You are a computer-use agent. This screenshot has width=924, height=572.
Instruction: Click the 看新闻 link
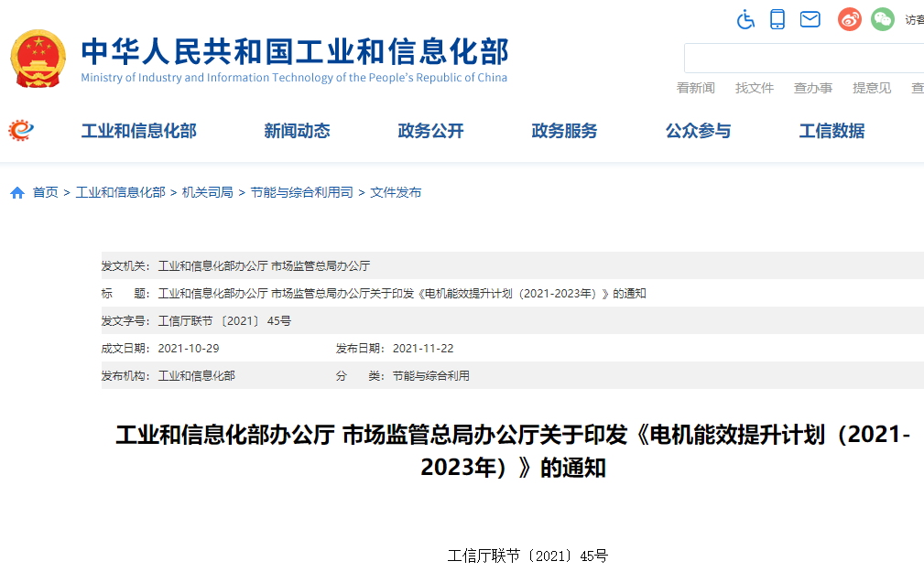[x=696, y=88]
